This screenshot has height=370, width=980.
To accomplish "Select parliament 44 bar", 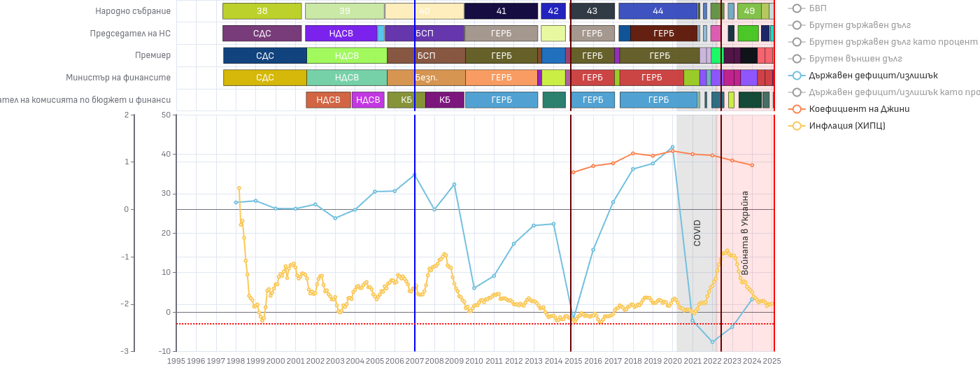I will (658, 11).
